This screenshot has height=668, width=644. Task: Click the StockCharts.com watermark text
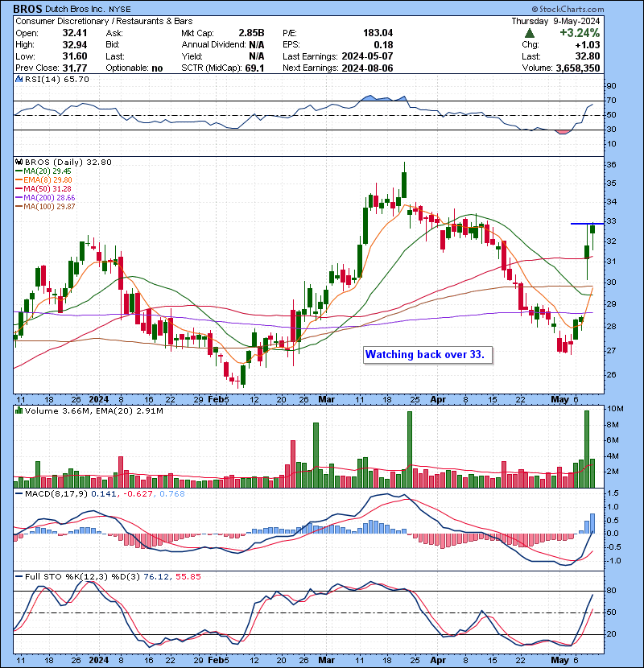pyautogui.click(x=568, y=9)
